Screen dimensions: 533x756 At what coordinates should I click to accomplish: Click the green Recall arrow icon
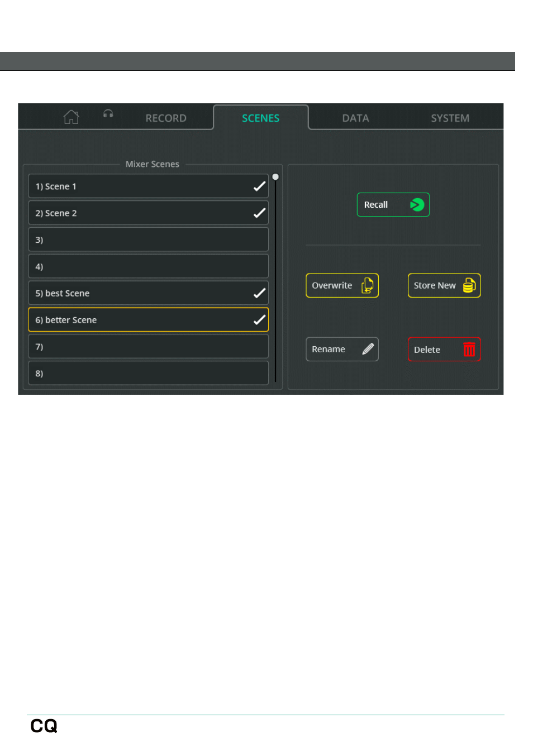point(417,205)
